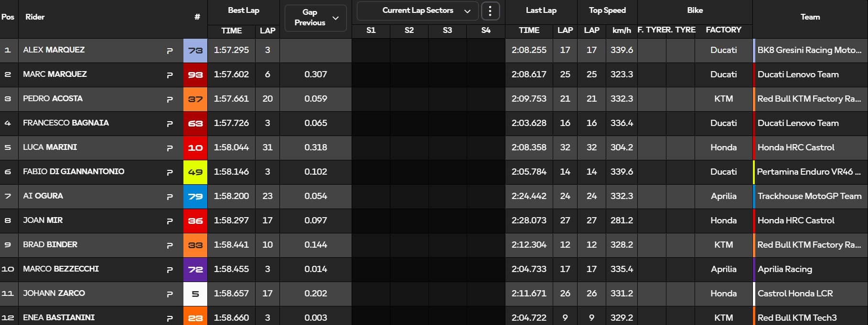Click Marc Marquez's pit status icon
This screenshot has height=325, width=868.
tap(170, 75)
